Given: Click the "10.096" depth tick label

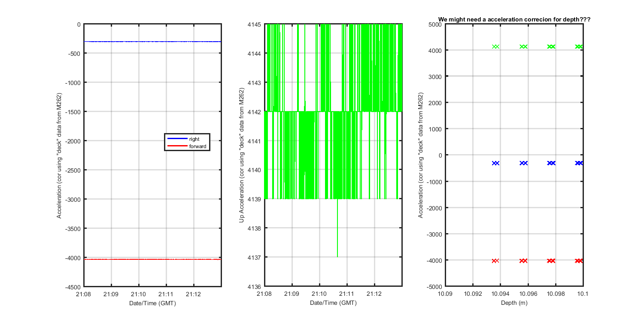Looking at the screenshot, I should (528, 294).
